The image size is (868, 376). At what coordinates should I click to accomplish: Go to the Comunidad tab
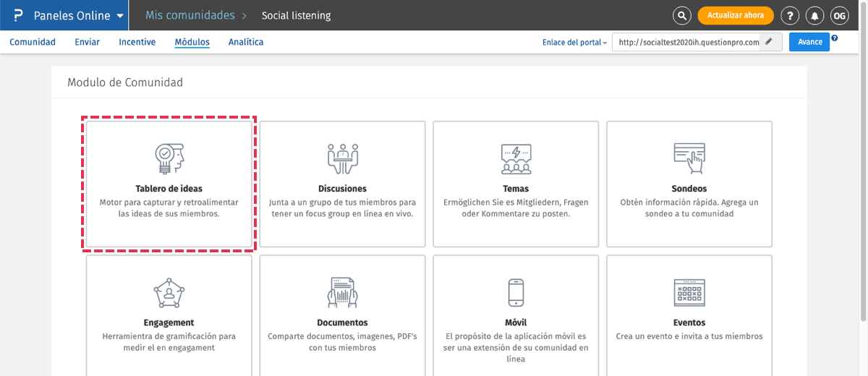point(33,42)
